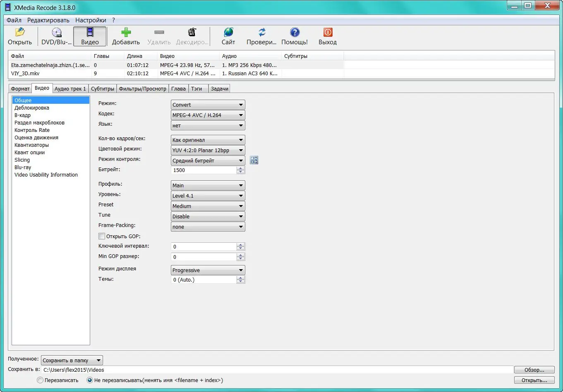Select the Видео filmstrip toolbar icon
The image size is (563, 392).
click(x=90, y=33)
